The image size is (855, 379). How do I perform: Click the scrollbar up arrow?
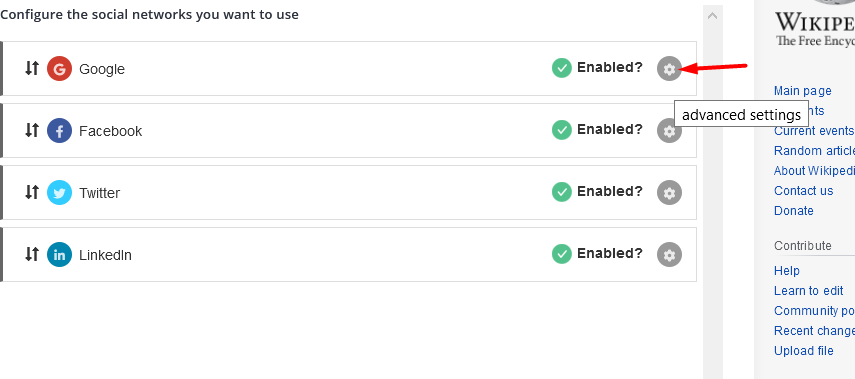(712, 16)
